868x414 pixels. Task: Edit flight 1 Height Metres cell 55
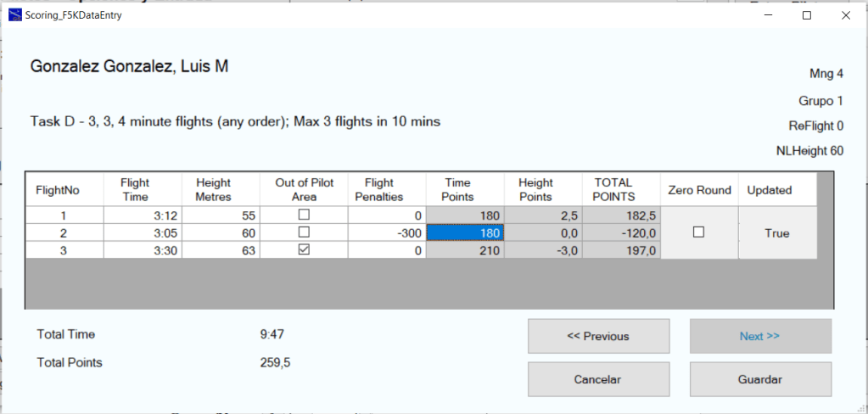pos(220,215)
